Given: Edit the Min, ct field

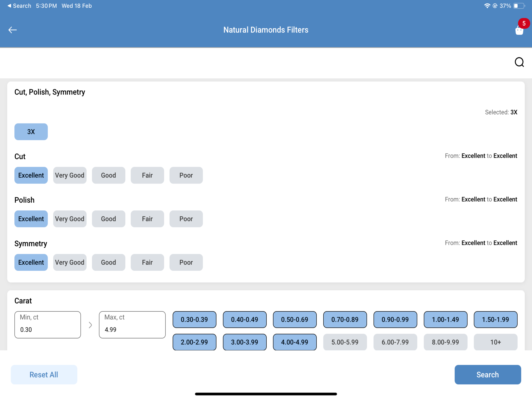Looking at the screenshot, I should pyautogui.click(x=48, y=325).
